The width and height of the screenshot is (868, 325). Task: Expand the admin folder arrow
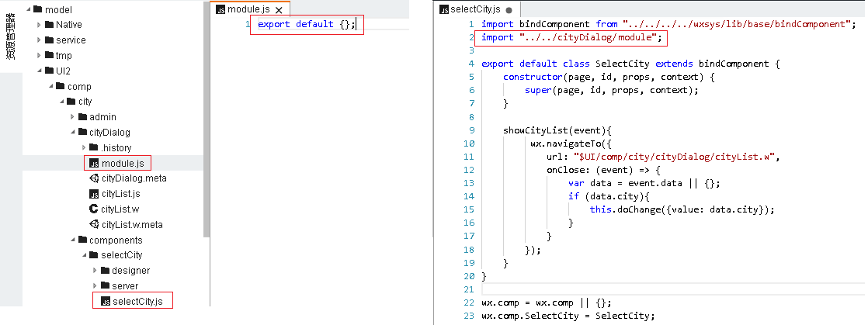coord(72,117)
